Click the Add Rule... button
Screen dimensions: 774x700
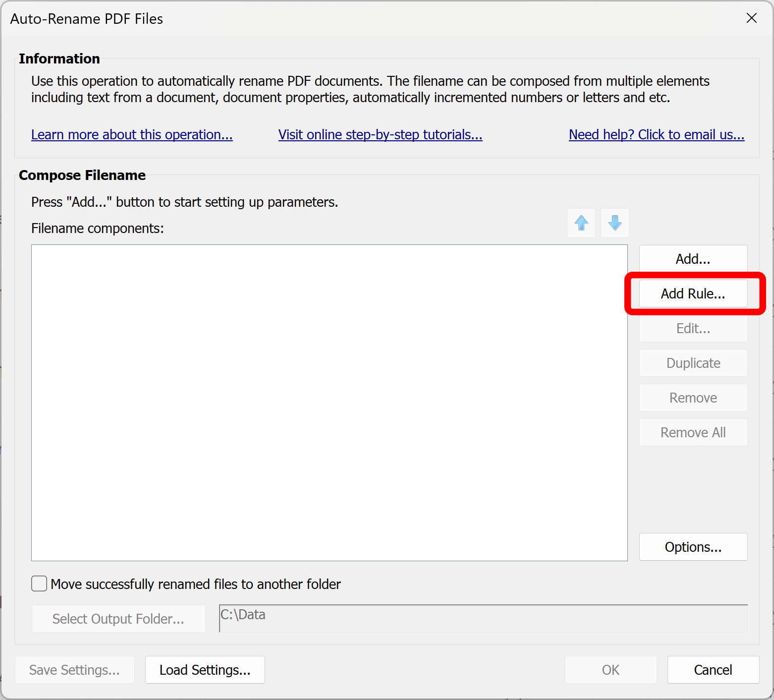pyautogui.click(x=693, y=293)
